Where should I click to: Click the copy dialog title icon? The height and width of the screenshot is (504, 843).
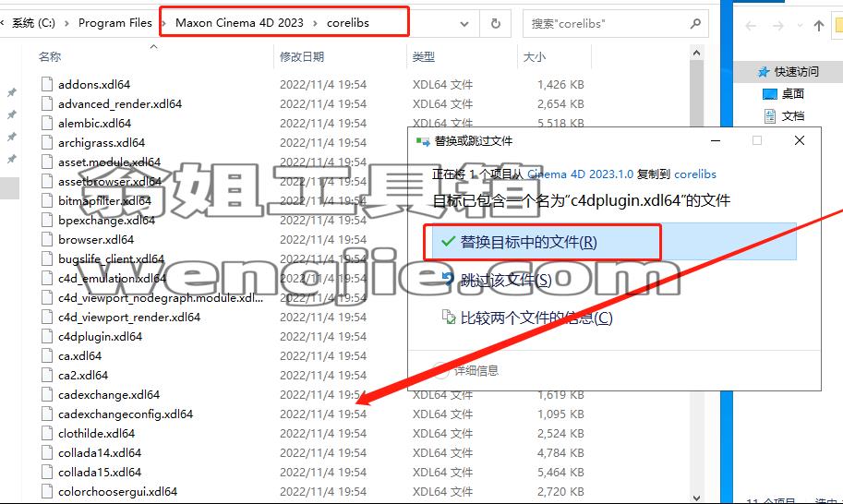coord(423,141)
